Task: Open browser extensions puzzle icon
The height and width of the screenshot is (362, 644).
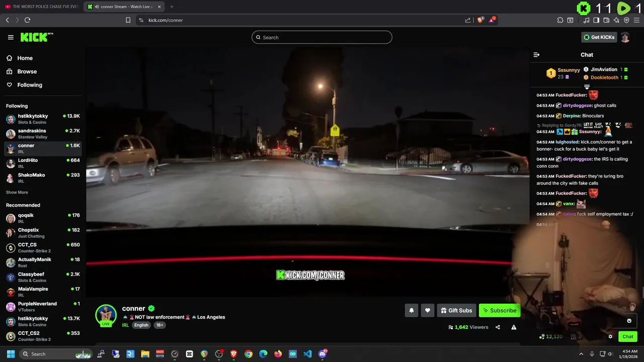Action: pos(560,20)
